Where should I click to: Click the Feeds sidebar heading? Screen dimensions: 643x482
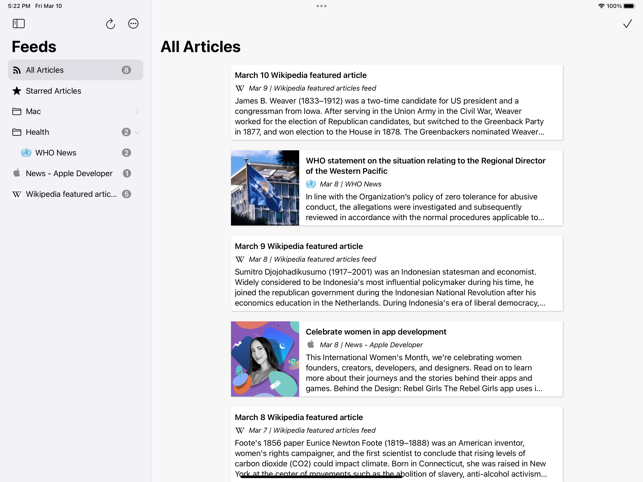tap(34, 47)
